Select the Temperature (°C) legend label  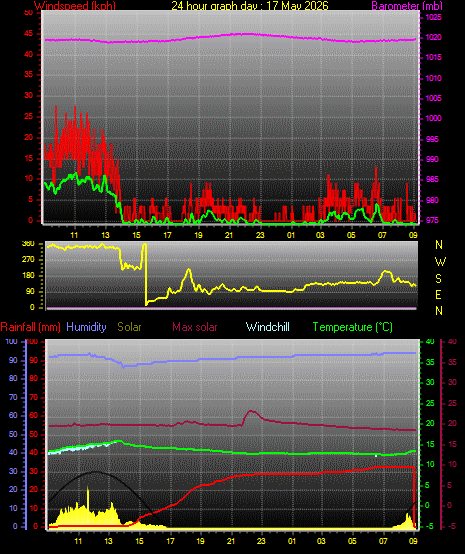353,327
